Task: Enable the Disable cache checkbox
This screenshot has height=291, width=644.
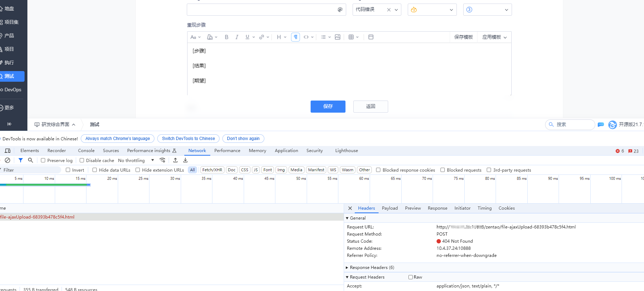Action: 82,160
